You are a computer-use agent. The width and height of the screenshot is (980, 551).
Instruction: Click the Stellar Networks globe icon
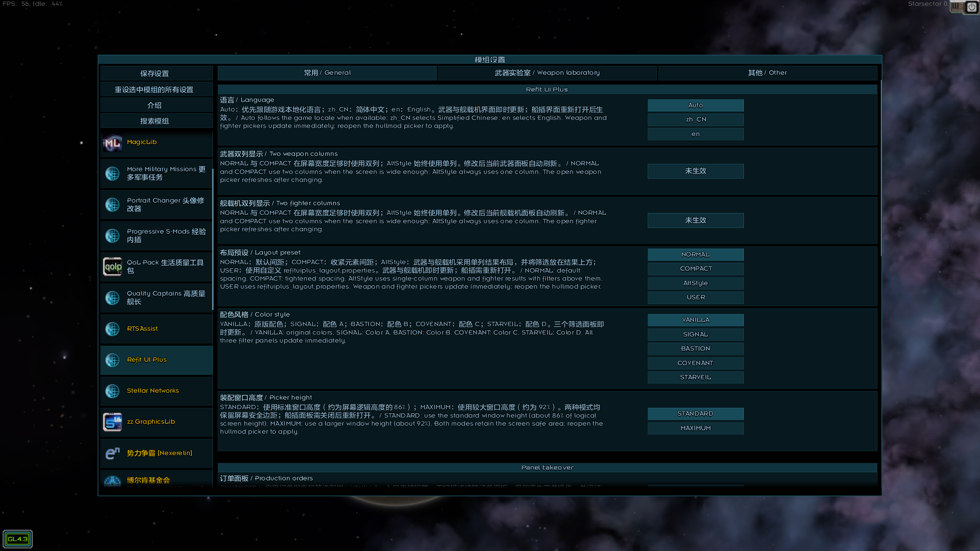point(113,391)
